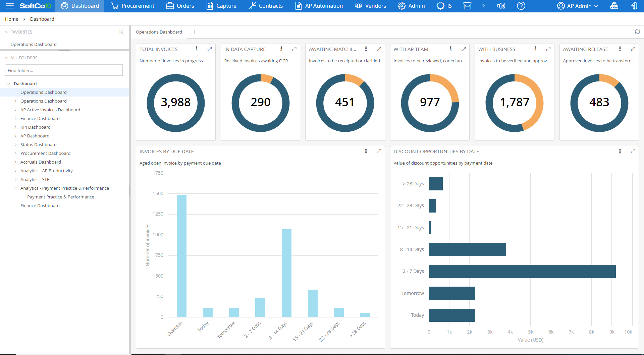
Task: Select the Capture module icon
Action: [209, 6]
